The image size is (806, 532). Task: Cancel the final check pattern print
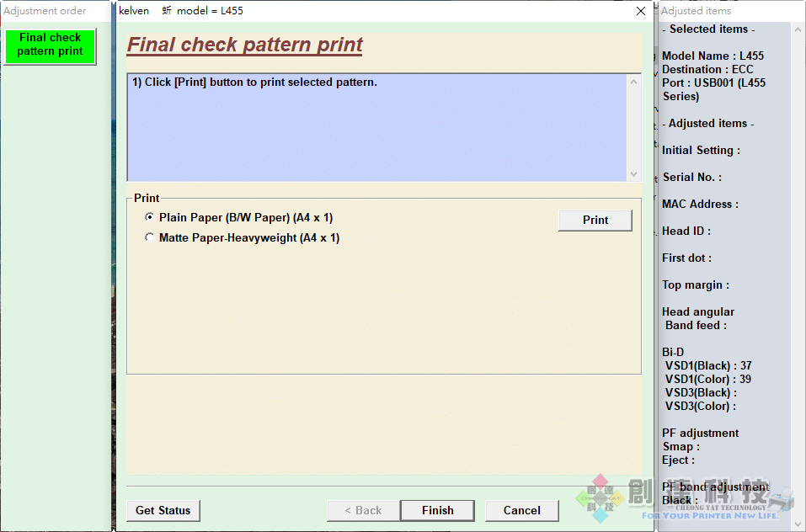(521, 510)
